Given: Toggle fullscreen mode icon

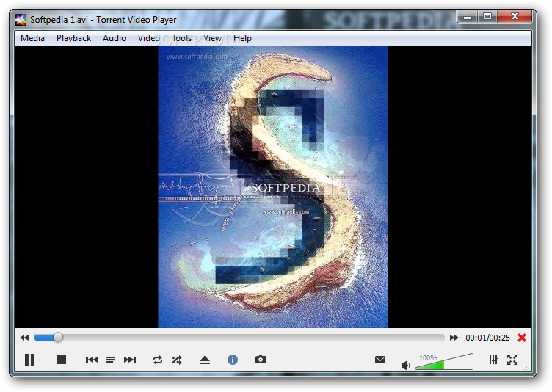Looking at the screenshot, I should (512, 360).
